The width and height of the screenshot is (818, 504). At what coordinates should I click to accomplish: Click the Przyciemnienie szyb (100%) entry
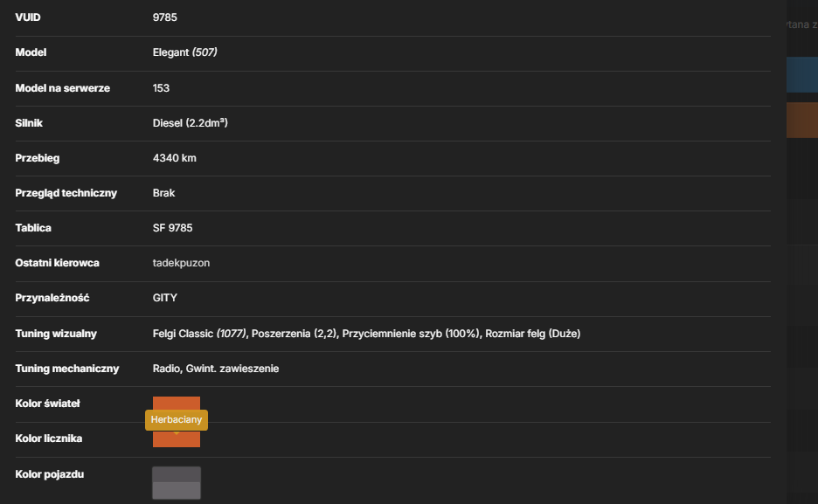411,334
